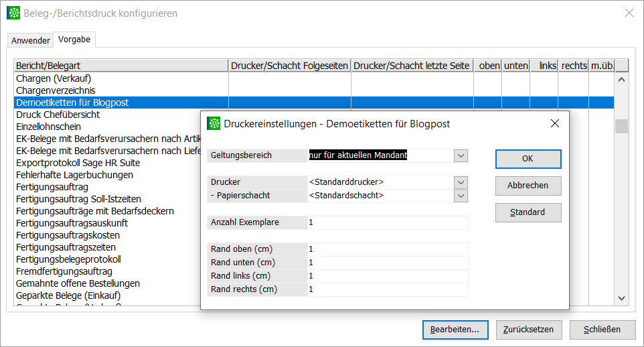Switch to the Anwender tab
This screenshot has width=644, height=347.
(30, 40)
